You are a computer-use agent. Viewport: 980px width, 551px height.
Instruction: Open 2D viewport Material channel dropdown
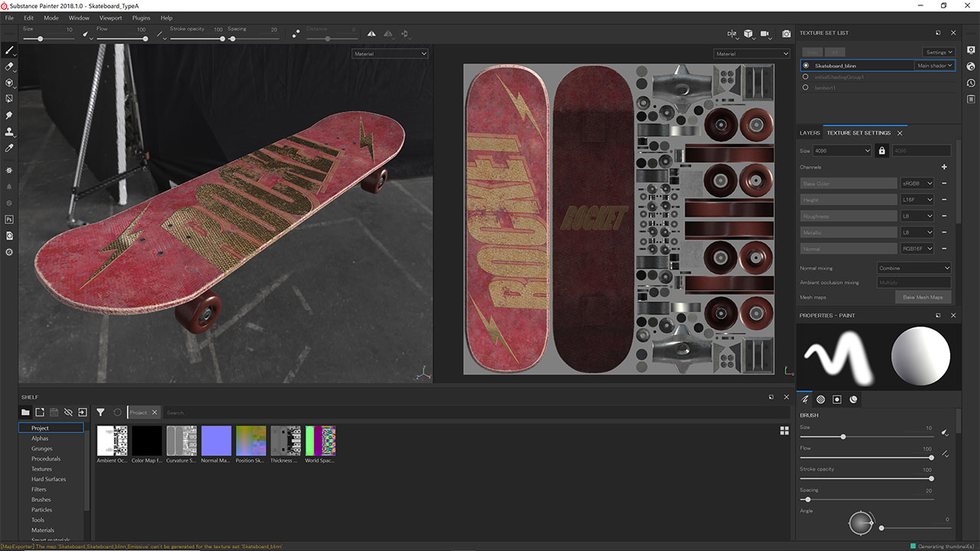751,54
